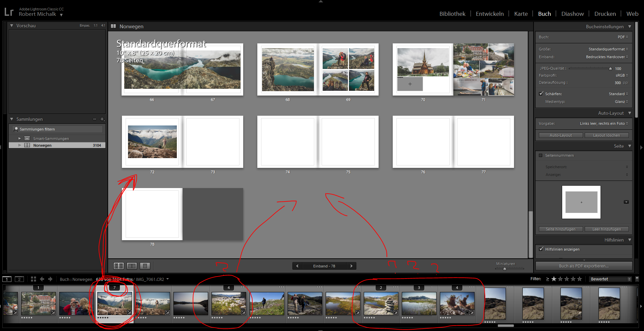Click Buch als PDF exportieren button
Image resolution: width=644 pixels, height=331 pixels.
[x=584, y=266]
